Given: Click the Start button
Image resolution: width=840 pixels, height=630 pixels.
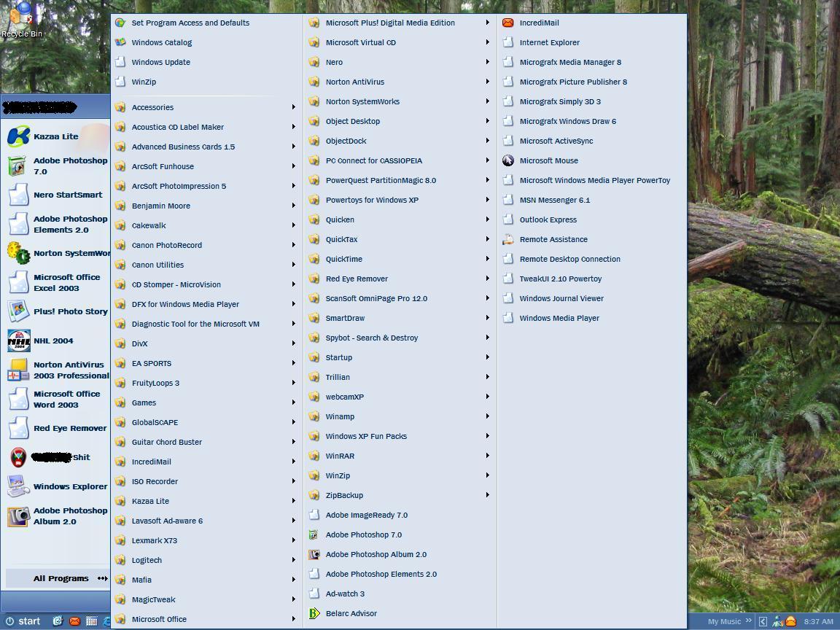Looking at the screenshot, I should (x=22, y=621).
